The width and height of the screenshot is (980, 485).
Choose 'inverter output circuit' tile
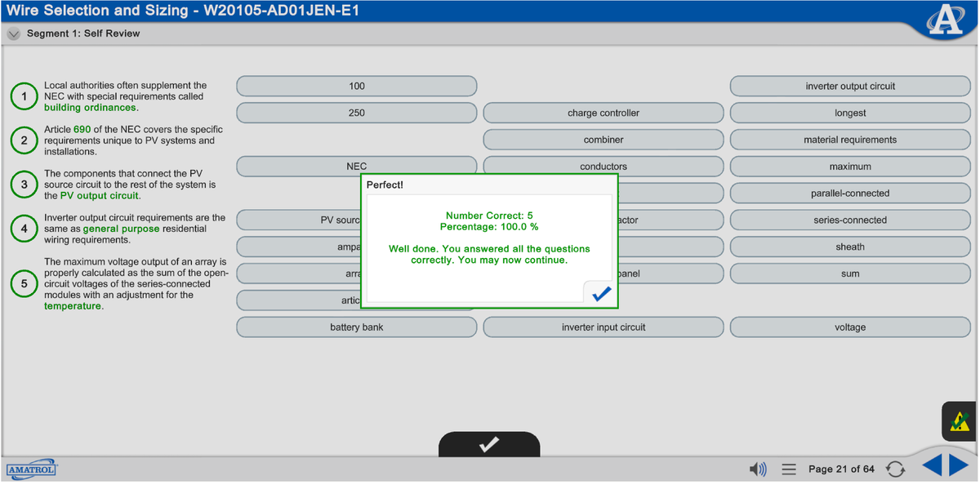tap(850, 86)
